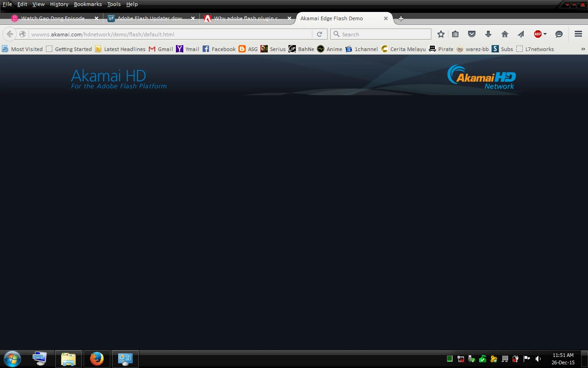Go to the Firefox home page
The height and width of the screenshot is (368, 588).
(x=505, y=34)
